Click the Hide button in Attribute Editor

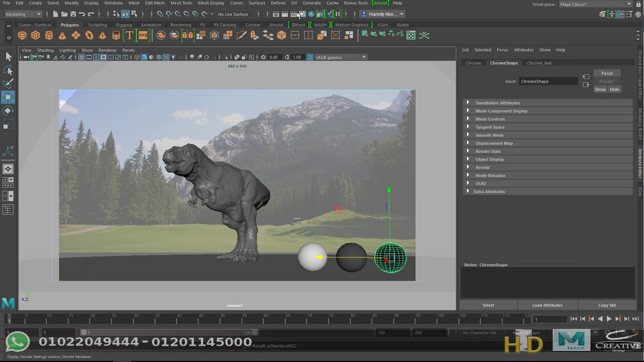tap(614, 89)
